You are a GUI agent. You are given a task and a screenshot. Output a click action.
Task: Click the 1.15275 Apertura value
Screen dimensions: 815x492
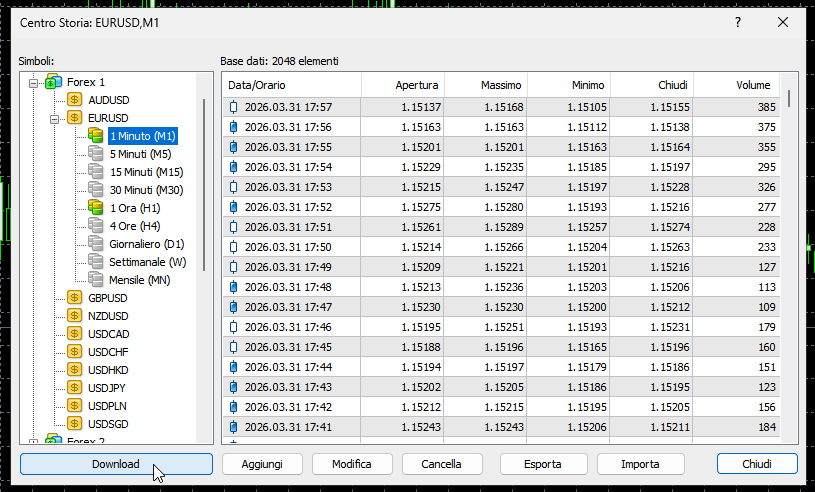pos(421,207)
